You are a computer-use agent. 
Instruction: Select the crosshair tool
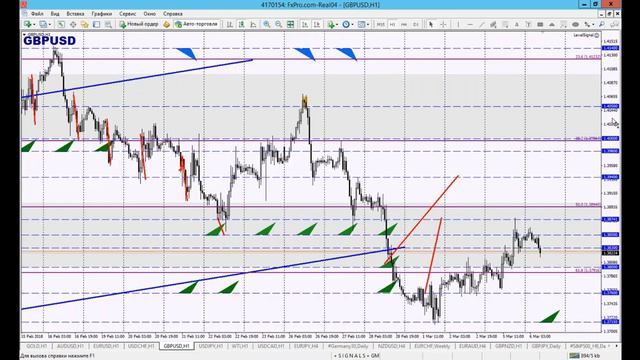(443, 24)
